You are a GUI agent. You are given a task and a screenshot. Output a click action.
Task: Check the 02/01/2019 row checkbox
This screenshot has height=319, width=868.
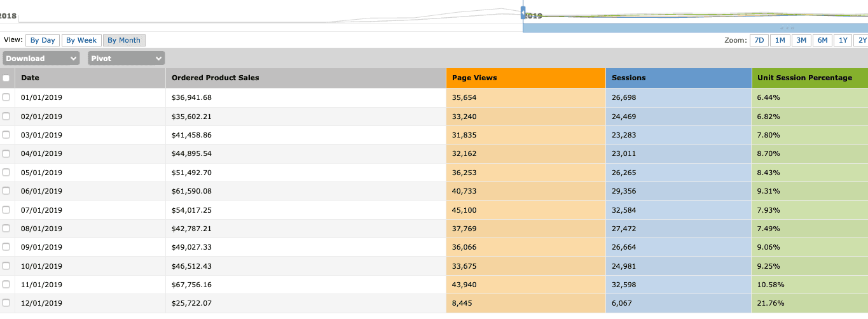6,117
